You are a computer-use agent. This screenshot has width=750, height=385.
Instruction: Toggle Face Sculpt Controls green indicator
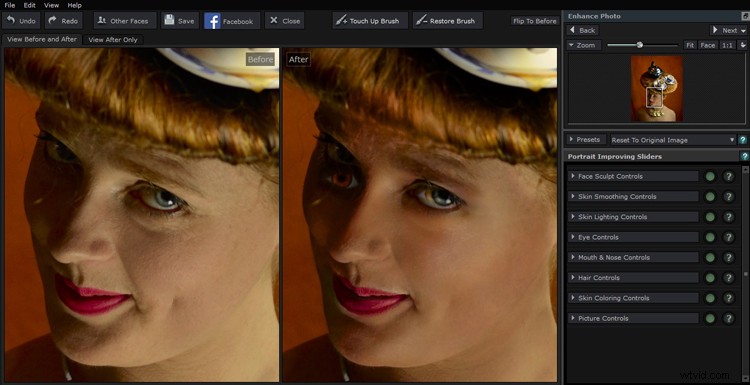710,176
